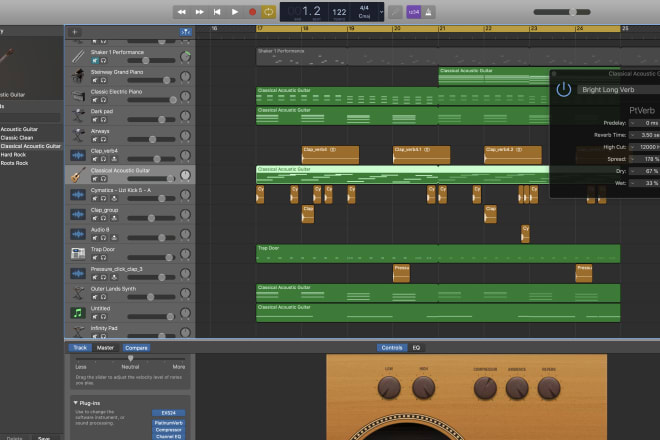660x440 pixels.
Task: Solo the Outer Lands Synth track
Action: 103,297
